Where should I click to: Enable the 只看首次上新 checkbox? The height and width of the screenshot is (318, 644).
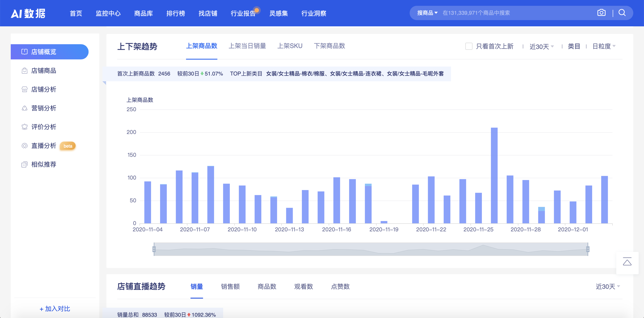pyautogui.click(x=468, y=46)
